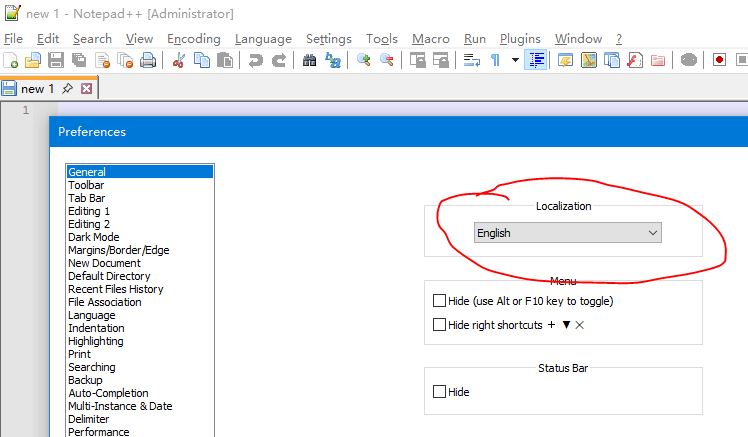Open Find using the binoculars icon
Image resolution: width=748 pixels, height=437 pixels.
tap(310, 61)
